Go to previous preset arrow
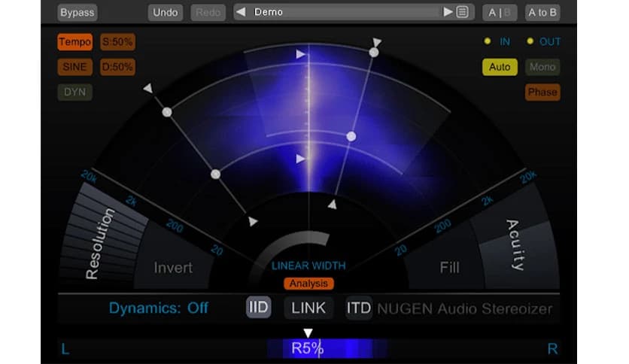Viewport: 629px width, 364px height. click(x=241, y=12)
